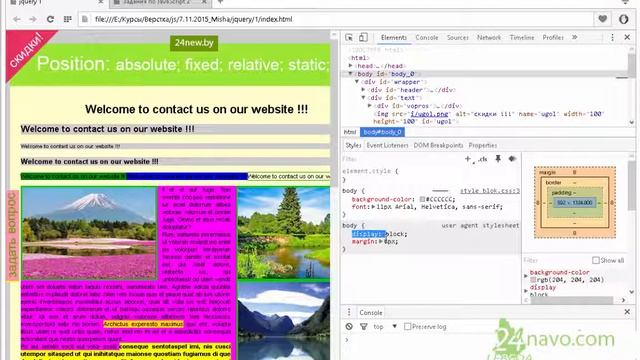Click the 24new.by green button
This screenshot has width=640, height=360.
[x=194, y=43]
